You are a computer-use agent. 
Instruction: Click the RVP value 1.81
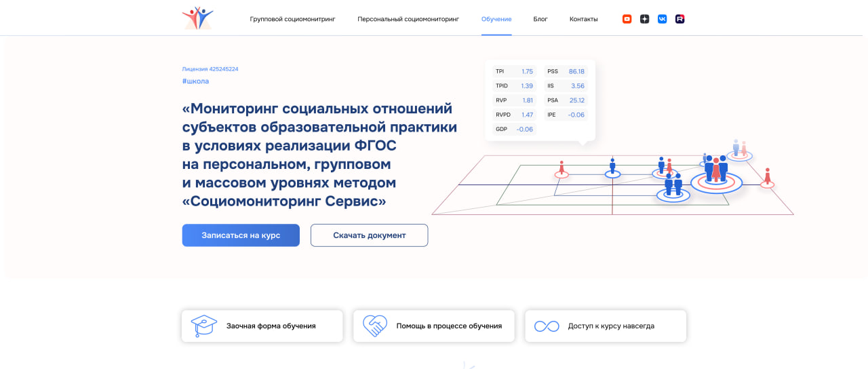[x=528, y=100]
